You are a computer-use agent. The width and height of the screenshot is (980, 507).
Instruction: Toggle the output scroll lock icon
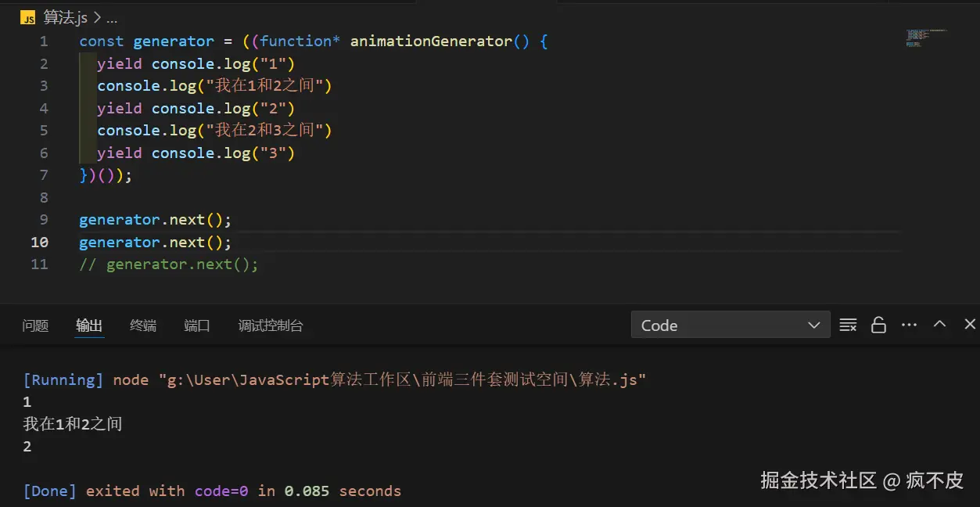[x=878, y=325]
